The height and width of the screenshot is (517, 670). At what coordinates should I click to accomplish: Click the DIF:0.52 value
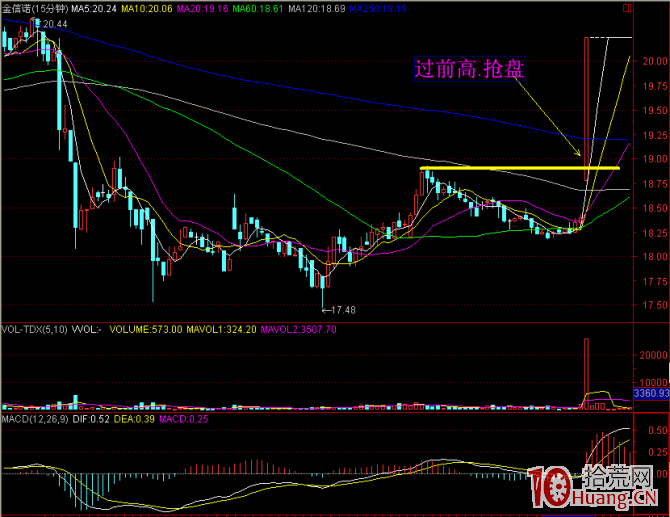click(x=91, y=419)
